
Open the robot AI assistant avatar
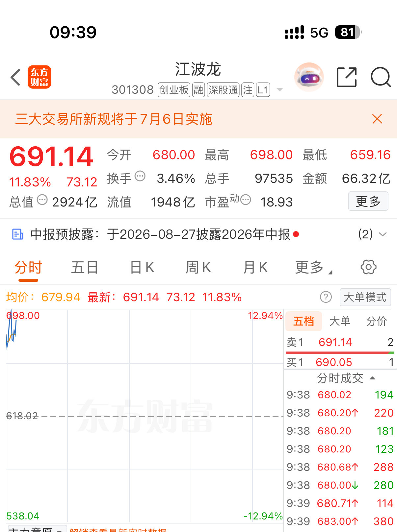coord(309,77)
